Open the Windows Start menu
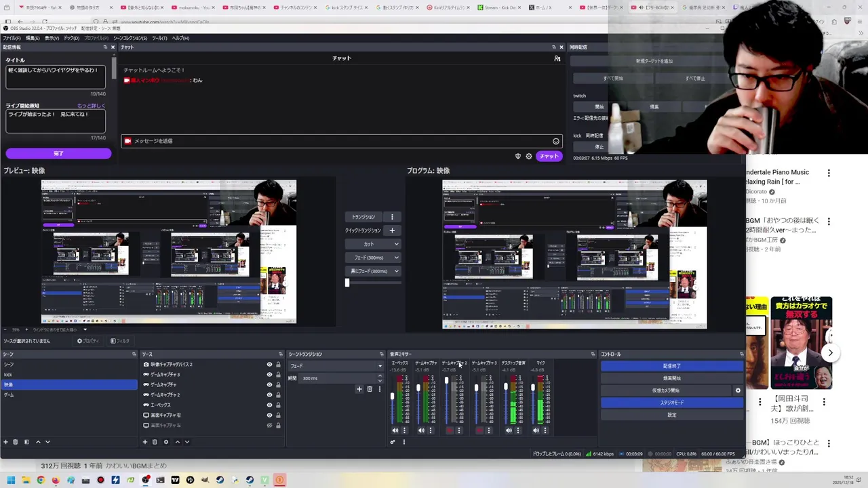Viewport: 868px width, 488px height. pyautogui.click(x=11, y=480)
